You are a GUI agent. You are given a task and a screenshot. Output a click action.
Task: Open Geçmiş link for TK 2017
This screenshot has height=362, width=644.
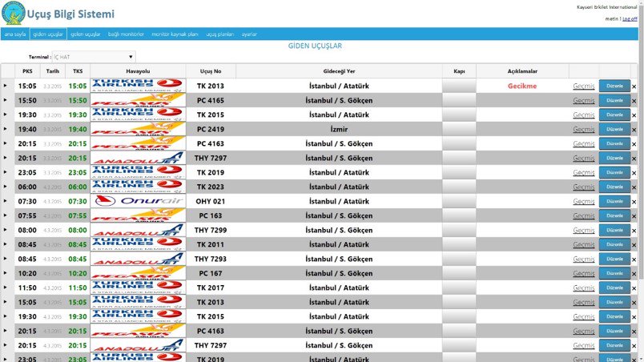tap(584, 288)
